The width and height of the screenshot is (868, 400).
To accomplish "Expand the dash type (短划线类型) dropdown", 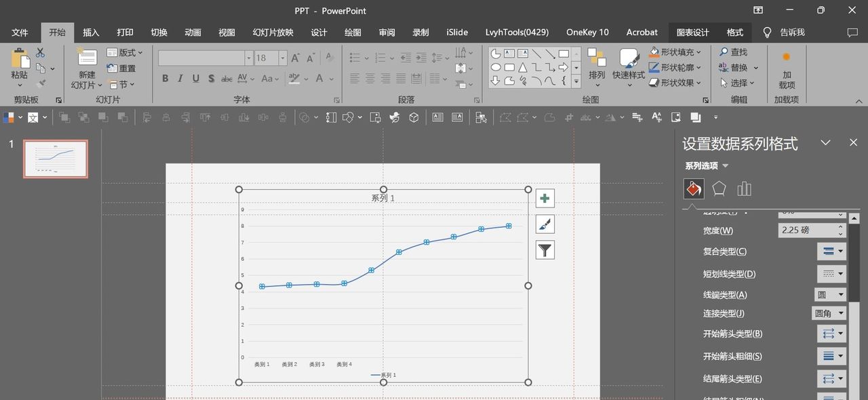I will pyautogui.click(x=832, y=274).
